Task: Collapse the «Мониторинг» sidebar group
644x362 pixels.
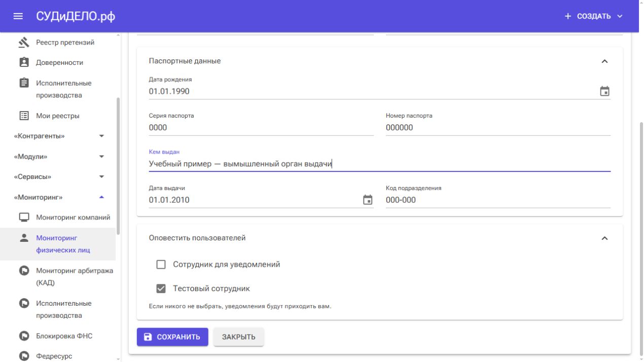Action: click(58, 197)
